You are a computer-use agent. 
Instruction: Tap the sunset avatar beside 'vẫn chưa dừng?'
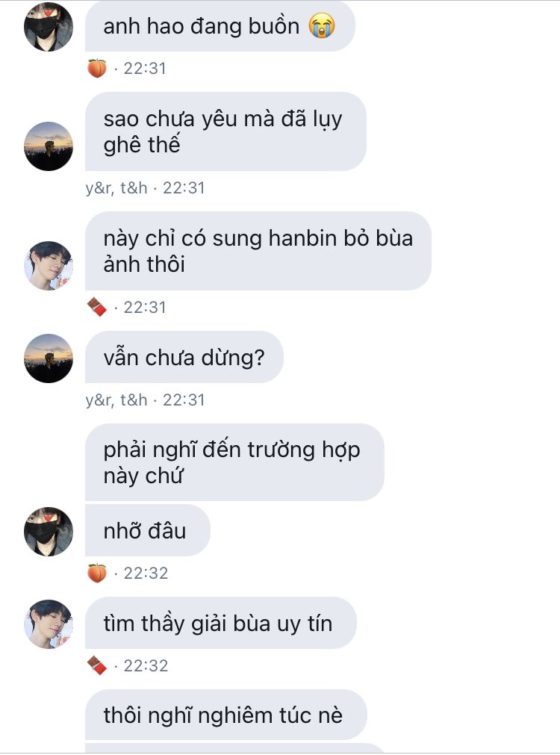tap(48, 358)
